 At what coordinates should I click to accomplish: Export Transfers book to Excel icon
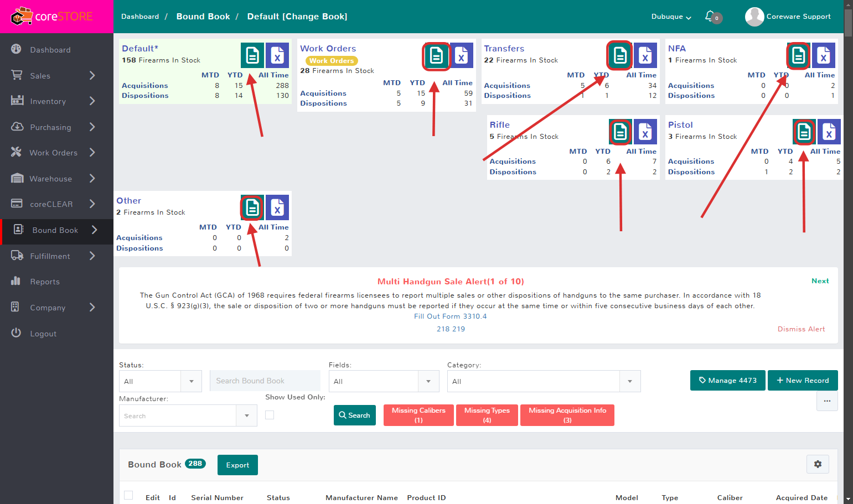(x=645, y=55)
